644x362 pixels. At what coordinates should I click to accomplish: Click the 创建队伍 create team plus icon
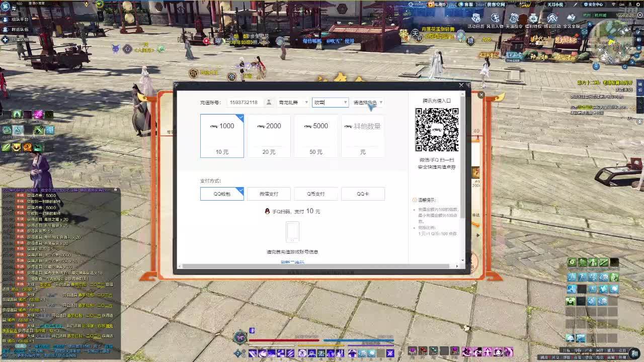(6, 39)
